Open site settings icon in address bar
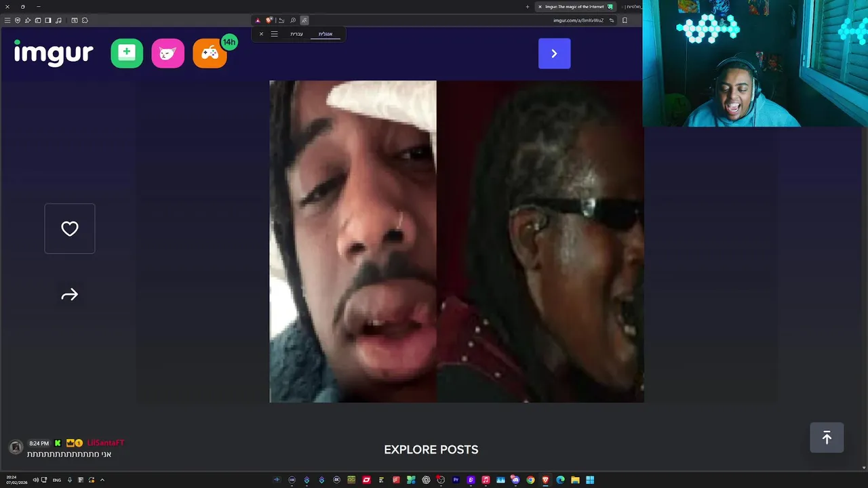868x488 pixels. click(612, 20)
